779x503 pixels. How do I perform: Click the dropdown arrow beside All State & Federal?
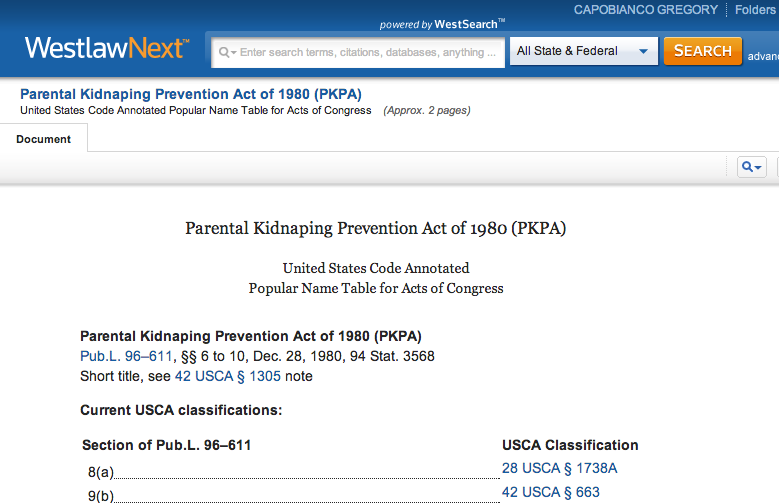point(643,51)
